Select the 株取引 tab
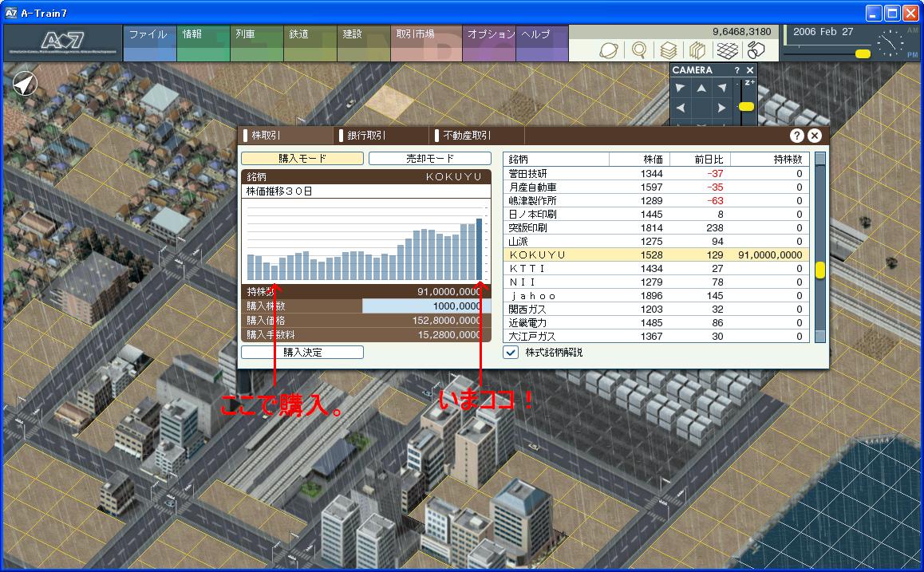 [x=285, y=136]
